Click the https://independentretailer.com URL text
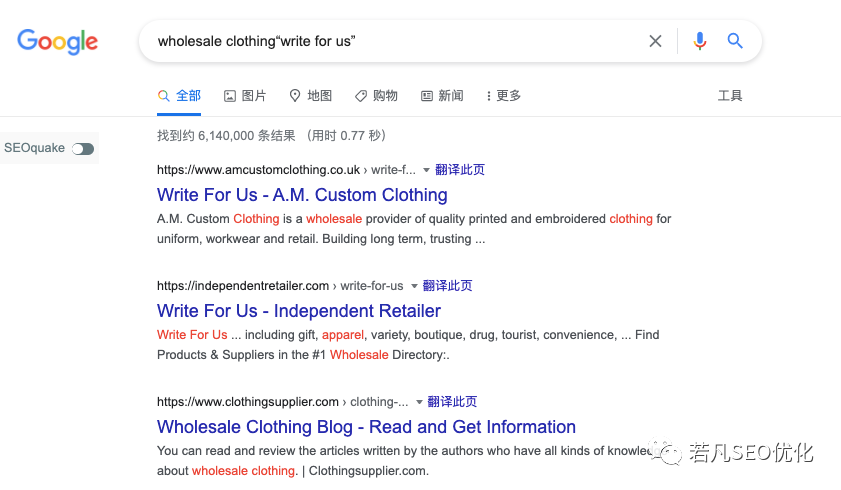The width and height of the screenshot is (841, 490). pos(243,286)
